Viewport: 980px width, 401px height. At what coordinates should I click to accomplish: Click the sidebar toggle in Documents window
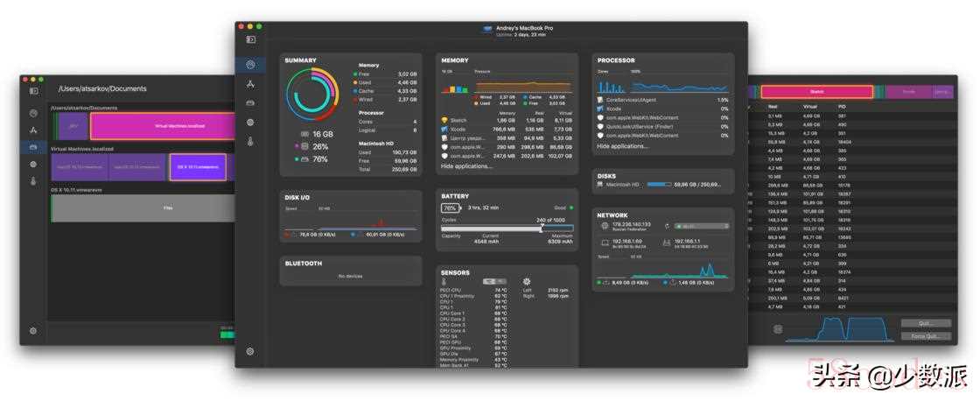[x=34, y=90]
